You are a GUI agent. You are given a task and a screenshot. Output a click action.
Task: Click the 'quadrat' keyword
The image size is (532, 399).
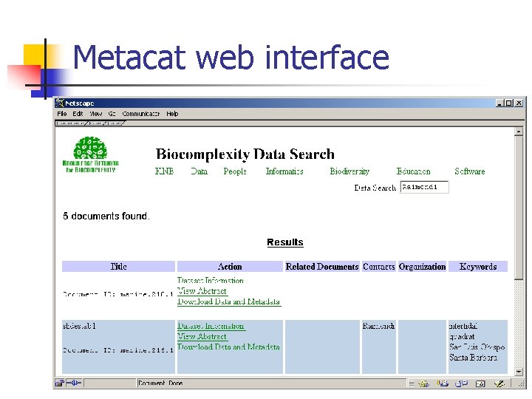pyautogui.click(x=462, y=337)
